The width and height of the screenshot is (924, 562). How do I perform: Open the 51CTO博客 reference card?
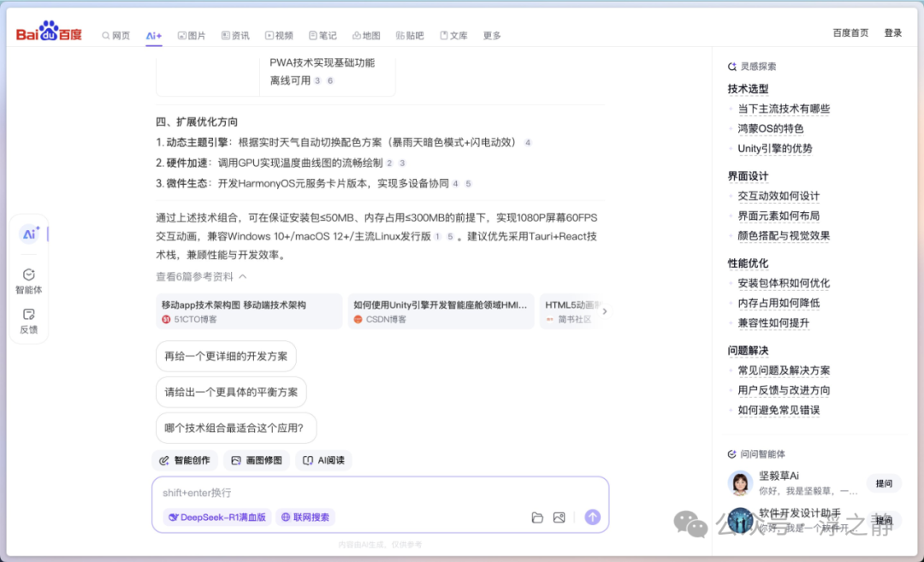pyautogui.click(x=249, y=311)
